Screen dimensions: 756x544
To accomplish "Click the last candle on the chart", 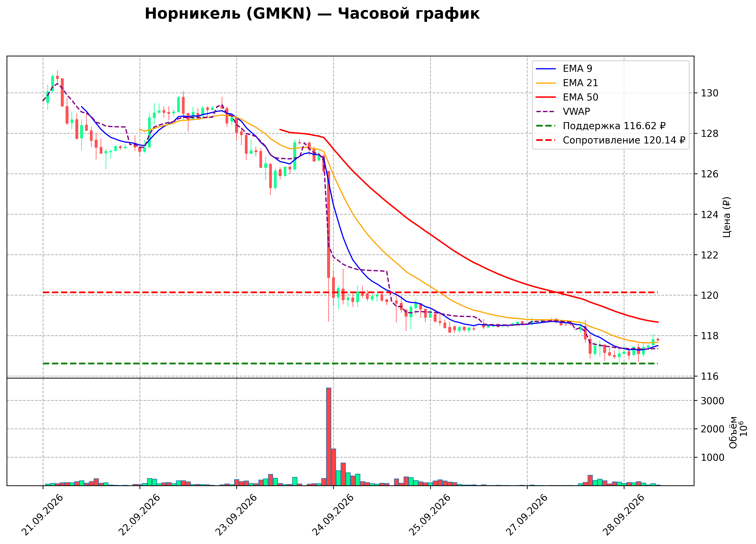I will click(658, 340).
